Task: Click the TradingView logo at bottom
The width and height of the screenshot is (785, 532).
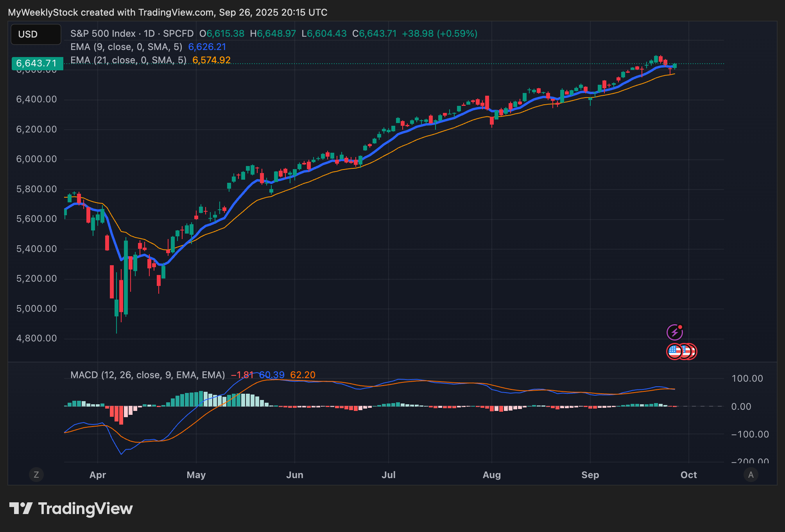Action: (71, 509)
